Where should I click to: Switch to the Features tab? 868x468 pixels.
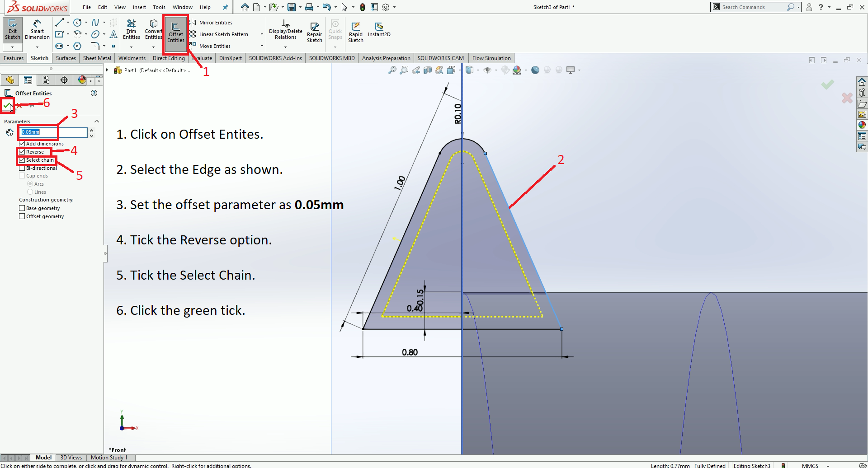pyautogui.click(x=14, y=58)
